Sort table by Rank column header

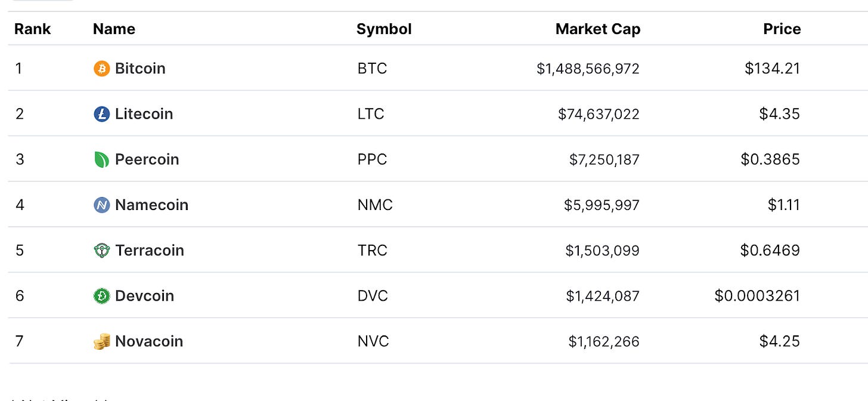click(x=33, y=29)
